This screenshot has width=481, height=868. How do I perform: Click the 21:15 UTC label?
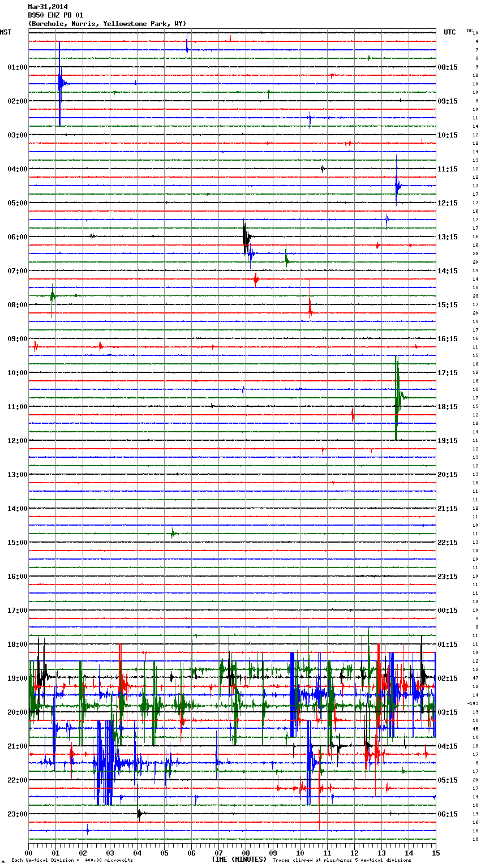point(448,509)
